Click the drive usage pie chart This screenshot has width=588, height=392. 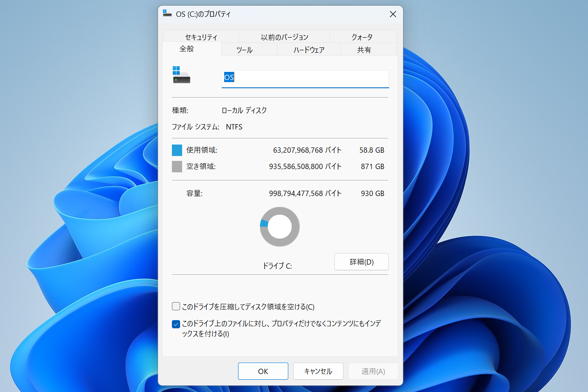tap(279, 227)
